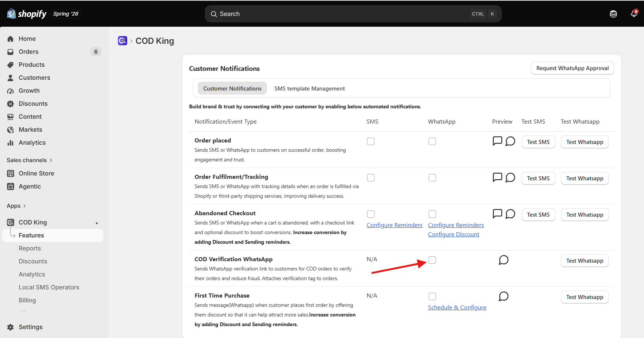Click Request WhatsApp Approval button
Viewport: 644px width, 338px height.
point(572,68)
